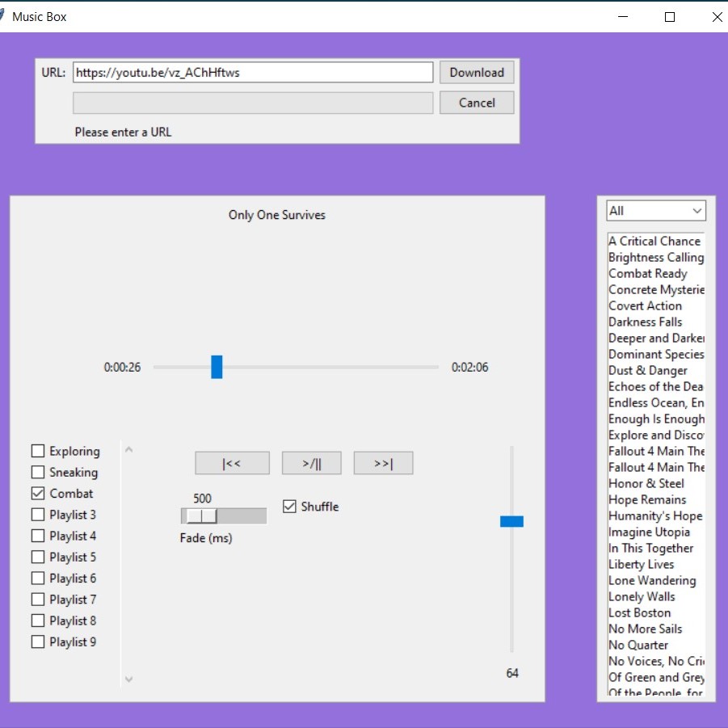The height and width of the screenshot is (728, 728).
Task: Tick the Sneaking playlist checkbox
Action: coord(38,473)
